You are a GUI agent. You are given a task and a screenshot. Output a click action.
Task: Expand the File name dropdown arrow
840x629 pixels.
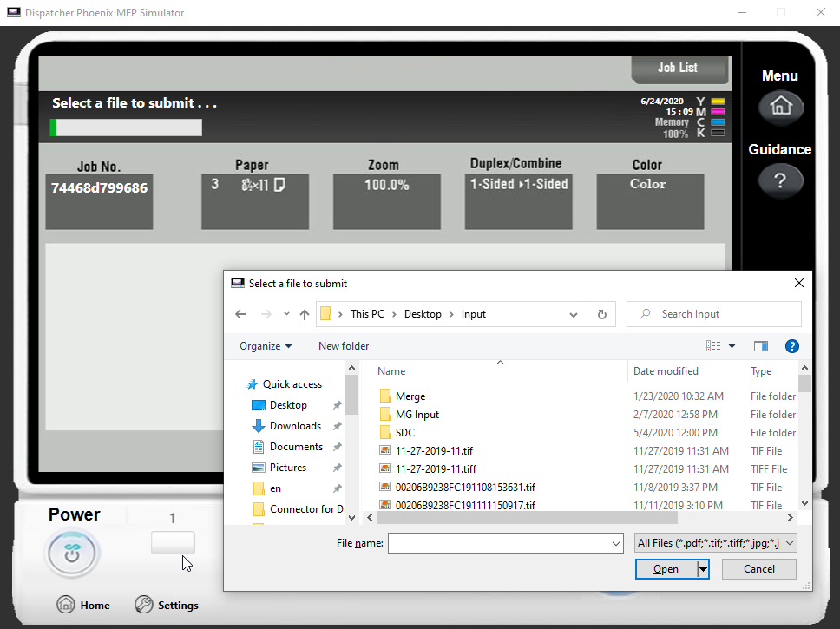616,543
